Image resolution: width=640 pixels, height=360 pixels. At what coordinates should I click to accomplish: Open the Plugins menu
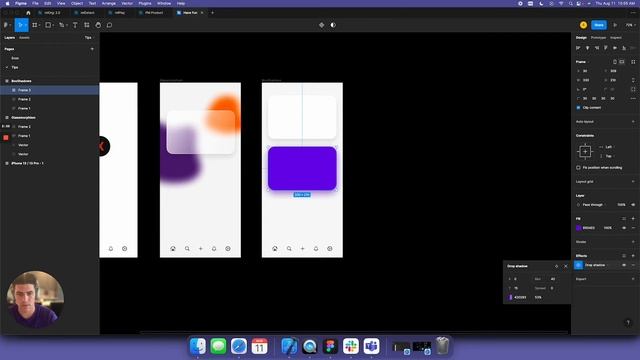tap(145, 3)
